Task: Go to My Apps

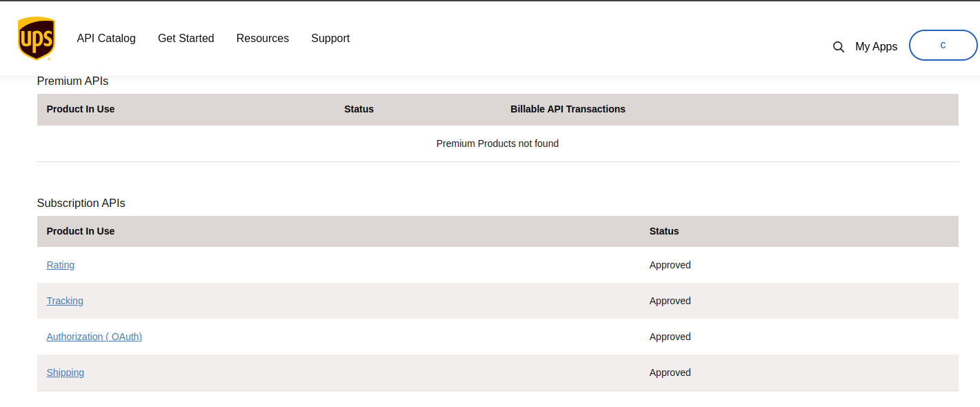Action: [x=876, y=46]
